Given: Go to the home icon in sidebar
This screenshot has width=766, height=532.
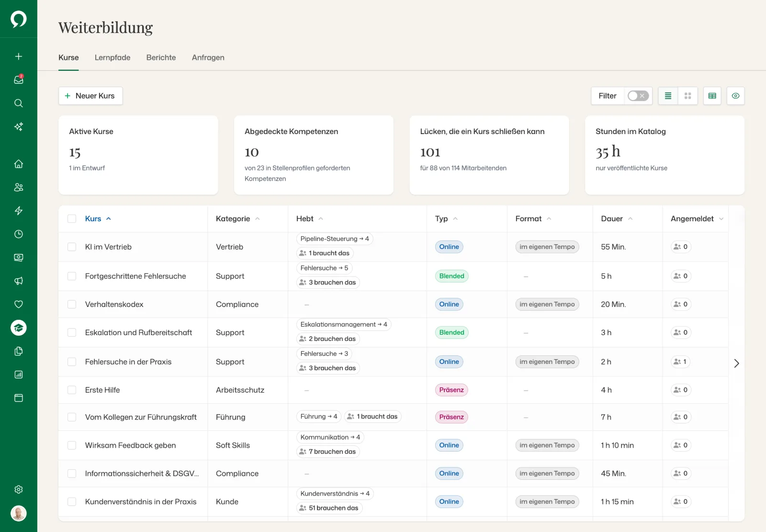Looking at the screenshot, I should [19, 164].
